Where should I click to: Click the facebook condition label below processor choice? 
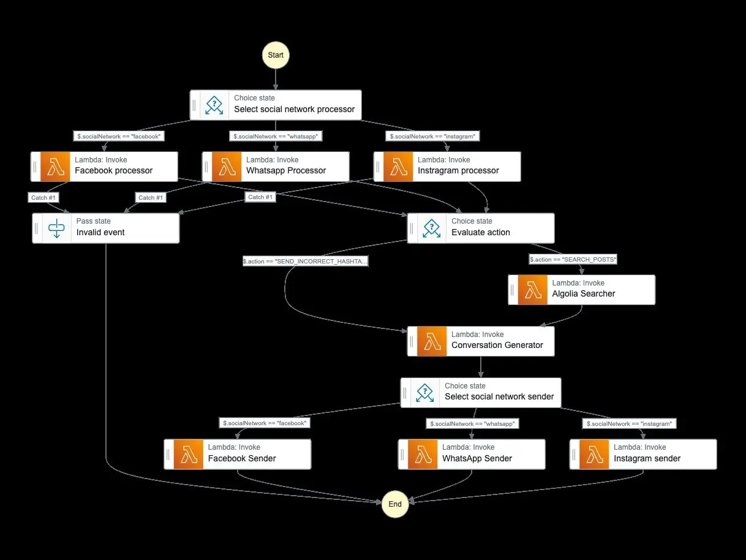119,136
